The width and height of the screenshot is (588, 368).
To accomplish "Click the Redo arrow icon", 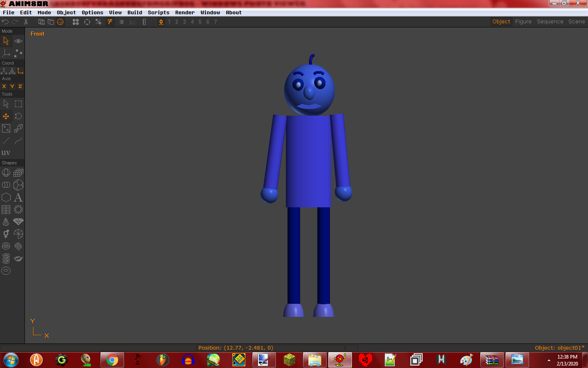I will point(15,22).
